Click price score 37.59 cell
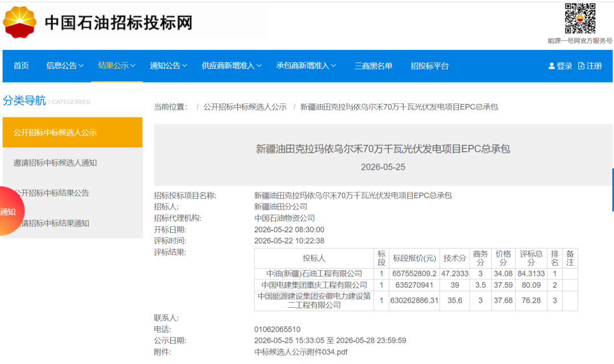 [503, 285]
